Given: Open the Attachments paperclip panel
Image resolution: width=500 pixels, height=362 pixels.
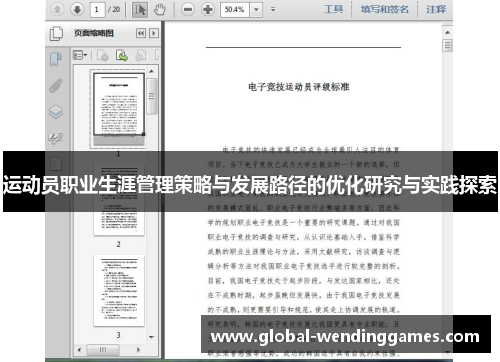Looking at the screenshot, I should [x=56, y=85].
